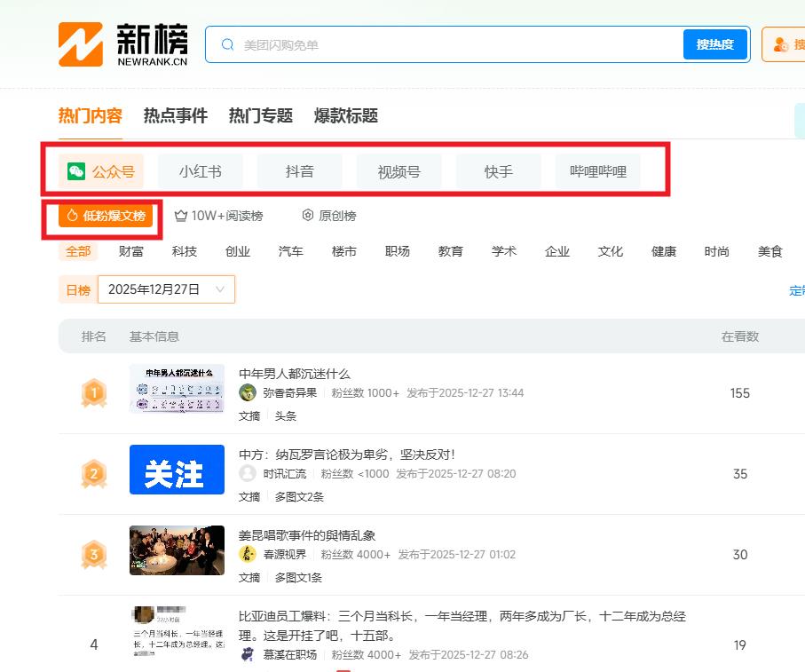Select the 哔哩哔哩 platform tab
This screenshot has width=805, height=672.
point(598,171)
